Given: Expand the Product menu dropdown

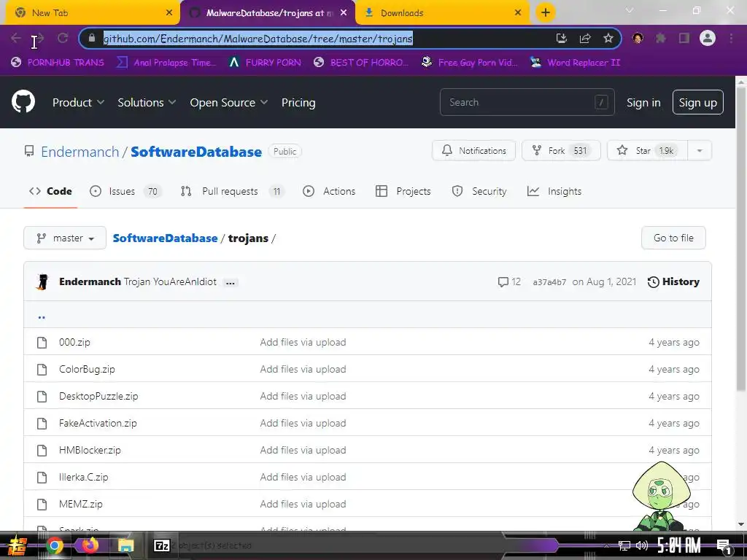Looking at the screenshot, I should tap(78, 102).
